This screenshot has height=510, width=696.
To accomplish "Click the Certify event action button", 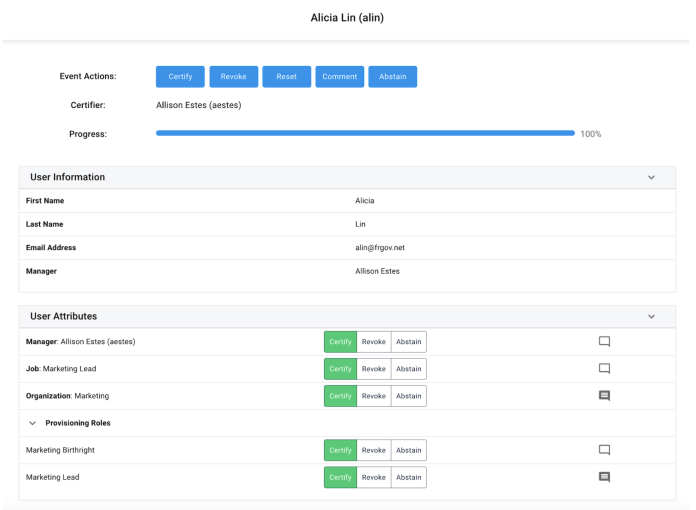I will (x=180, y=77).
